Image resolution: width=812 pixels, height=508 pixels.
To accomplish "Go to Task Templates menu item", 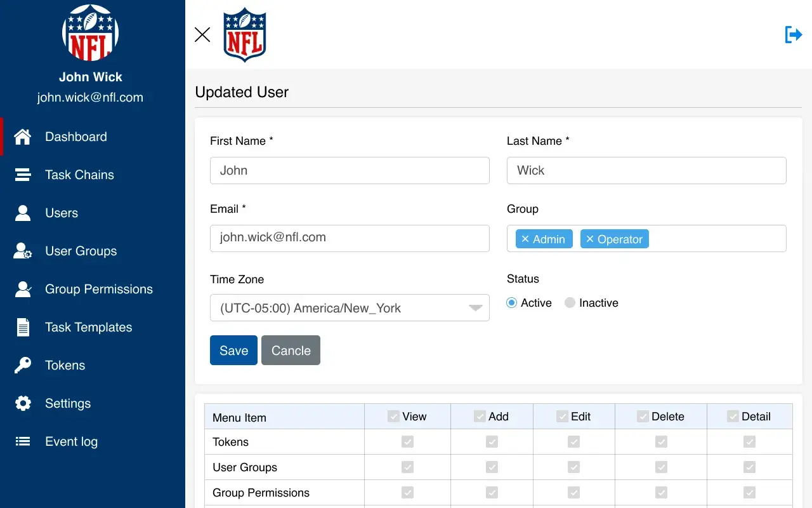I will [88, 327].
